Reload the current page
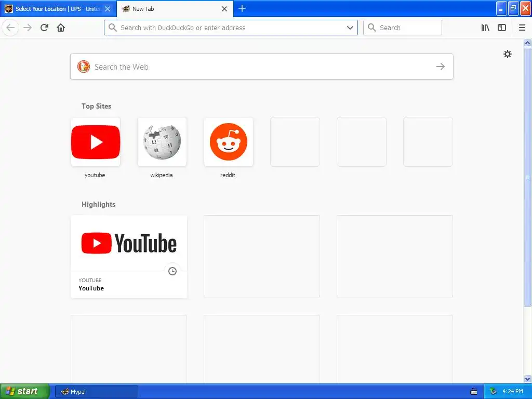532x399 pixels. point(45,28)
